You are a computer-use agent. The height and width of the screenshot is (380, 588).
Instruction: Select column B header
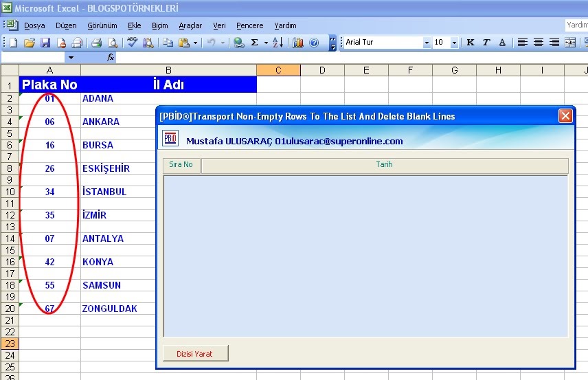click(168, 70)
